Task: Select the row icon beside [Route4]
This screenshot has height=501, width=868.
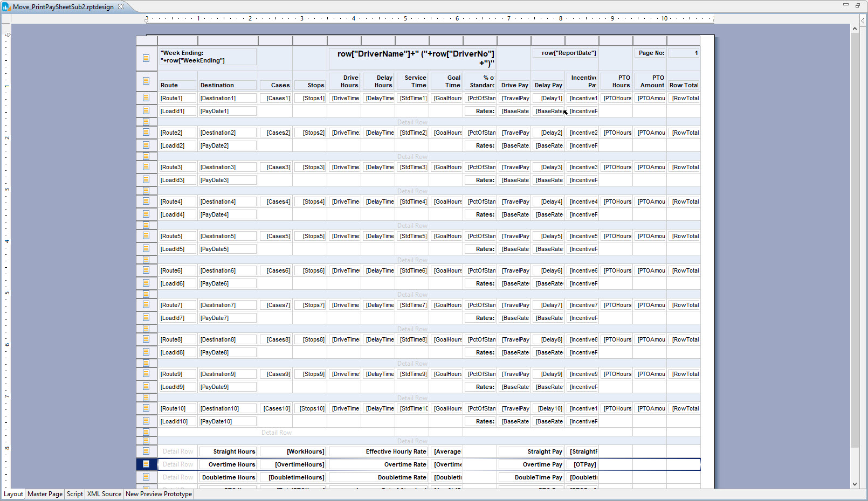Action: 146,201
